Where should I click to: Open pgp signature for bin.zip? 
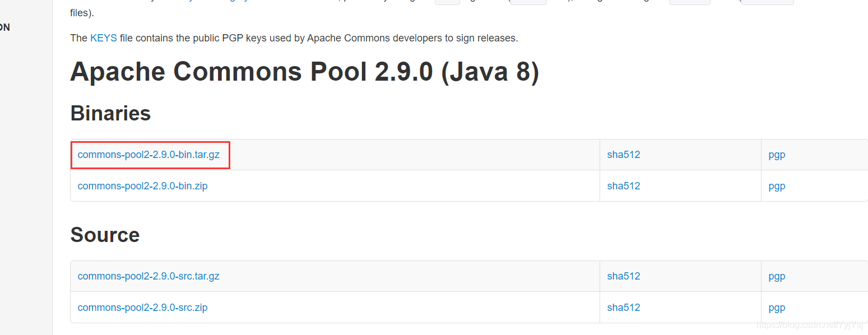click(x=777, y=185)
